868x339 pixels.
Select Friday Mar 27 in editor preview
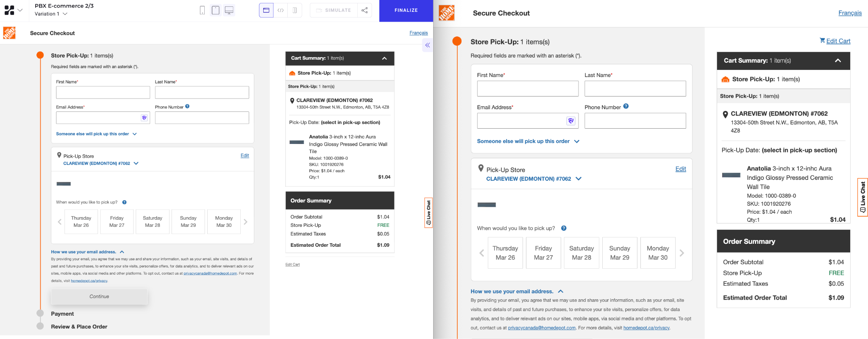click(117, 222)
